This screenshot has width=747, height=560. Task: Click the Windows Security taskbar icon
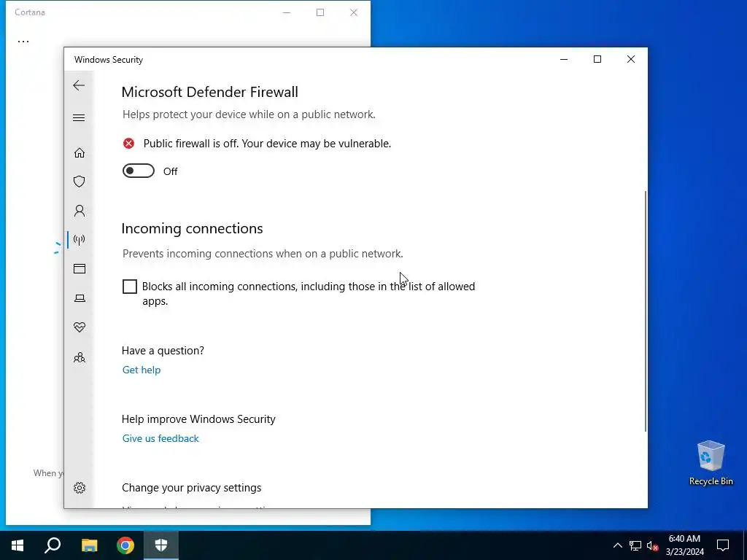[x=161, y=545]
